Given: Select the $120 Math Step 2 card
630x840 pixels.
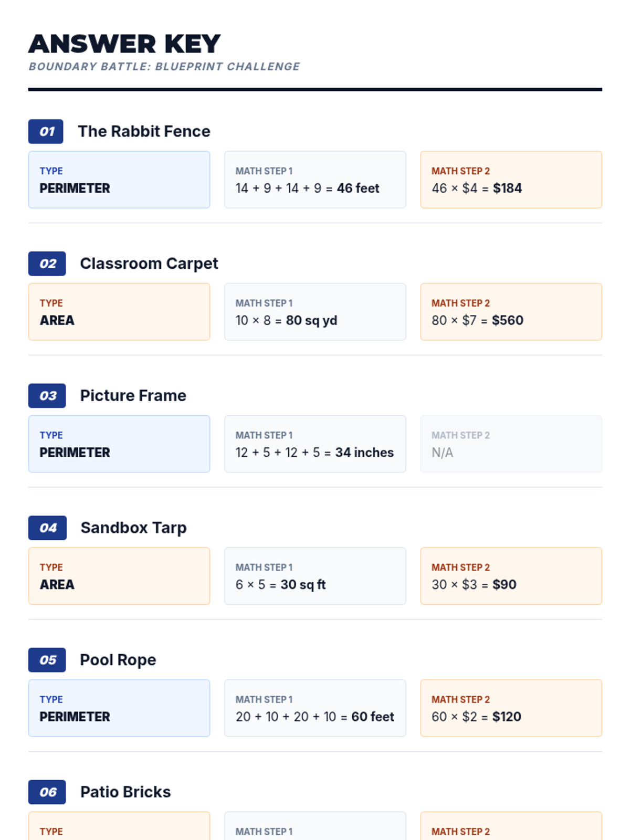Looking at the screenshot, I should pos(511,708).
